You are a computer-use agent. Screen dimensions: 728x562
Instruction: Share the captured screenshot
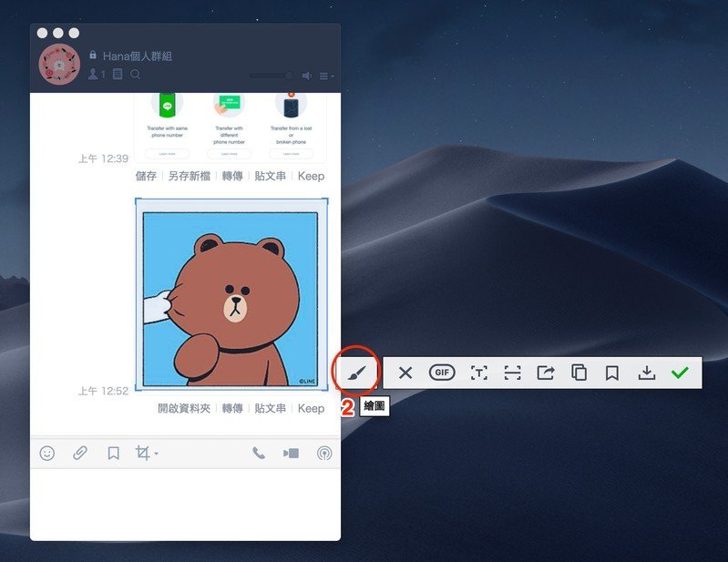coord(546,373)
